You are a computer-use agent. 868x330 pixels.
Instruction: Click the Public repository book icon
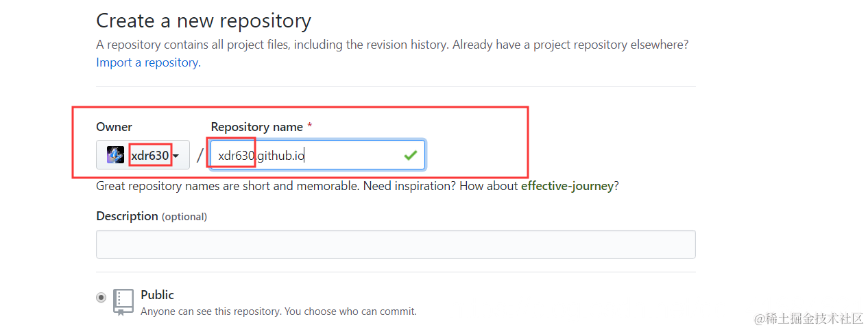(x=123, y=302)
